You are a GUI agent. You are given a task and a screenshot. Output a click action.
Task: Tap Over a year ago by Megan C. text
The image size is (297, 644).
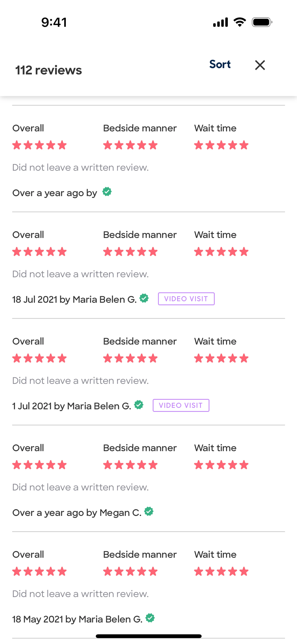pyautogui.click(x=77, y=513)
